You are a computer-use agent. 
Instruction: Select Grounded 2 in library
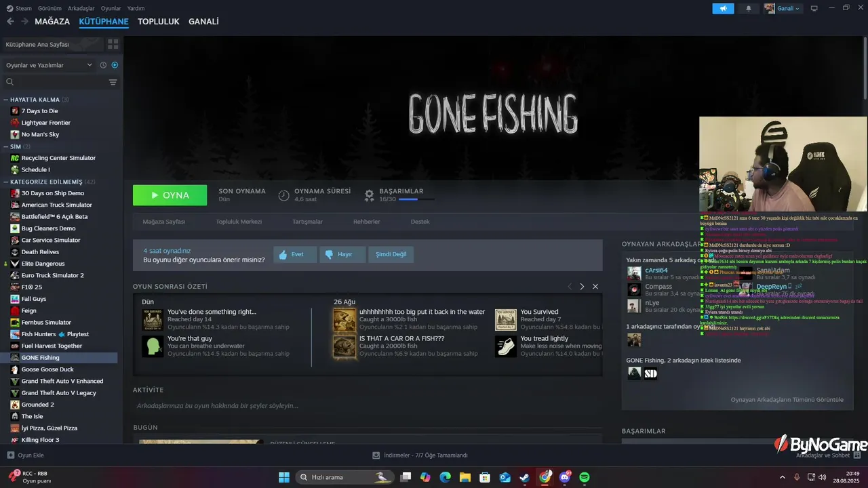[x=37, y=405]
